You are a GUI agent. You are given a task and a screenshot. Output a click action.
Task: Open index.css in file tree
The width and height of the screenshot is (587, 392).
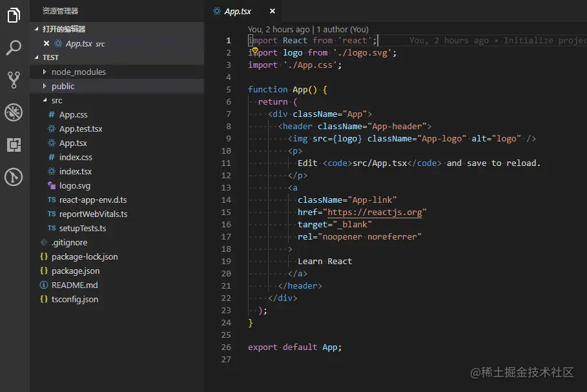[x=117, y=157]
